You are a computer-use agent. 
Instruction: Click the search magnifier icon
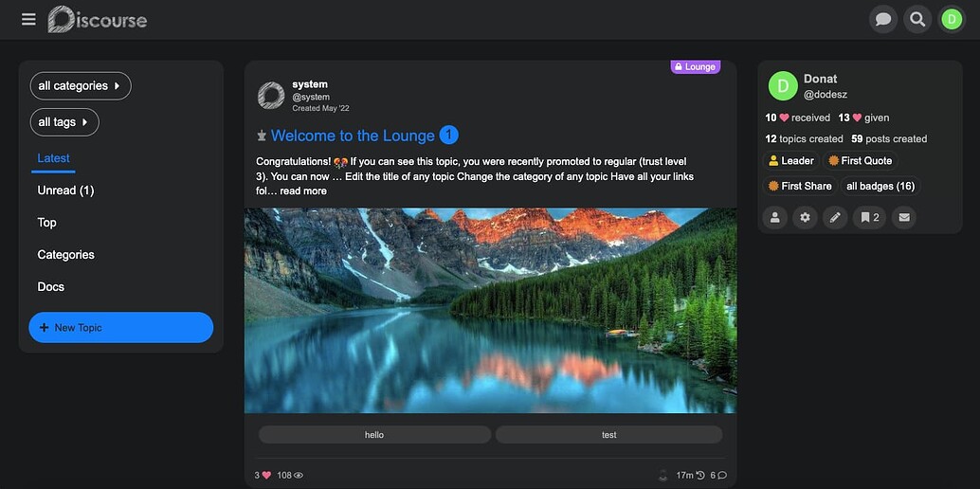tap(917, 19)
